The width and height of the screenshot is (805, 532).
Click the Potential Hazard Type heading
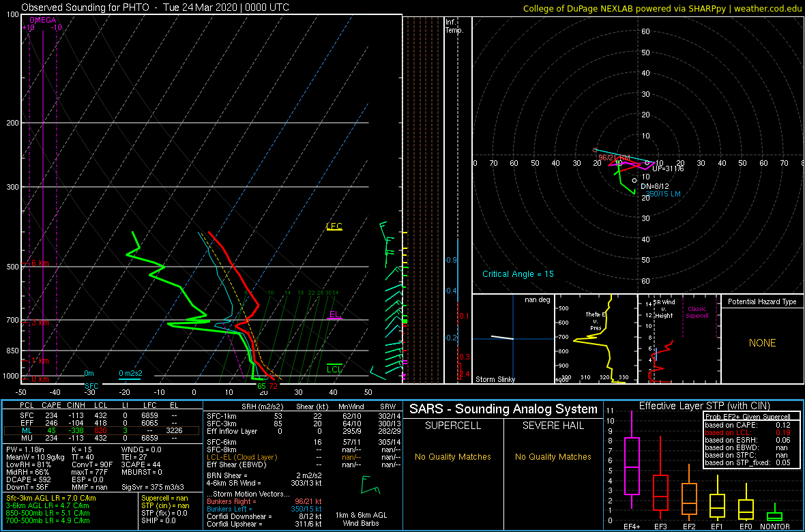762,301
